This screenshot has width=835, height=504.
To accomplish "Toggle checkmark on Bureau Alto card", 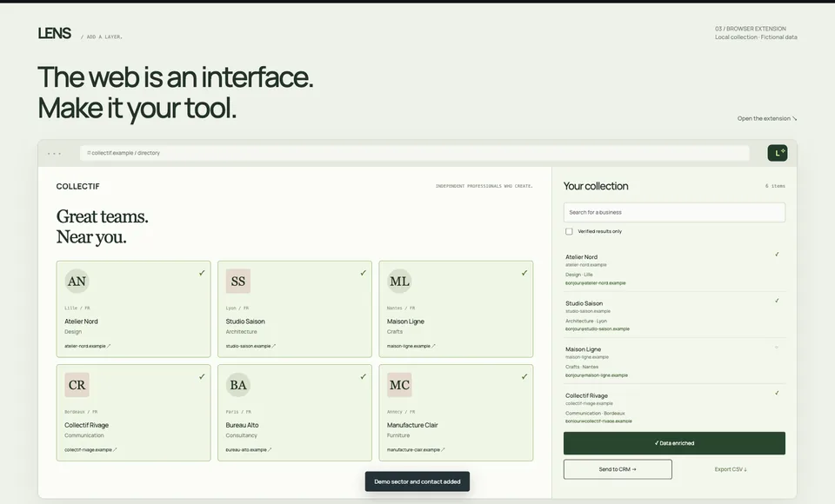I will [x=364, y=376].
